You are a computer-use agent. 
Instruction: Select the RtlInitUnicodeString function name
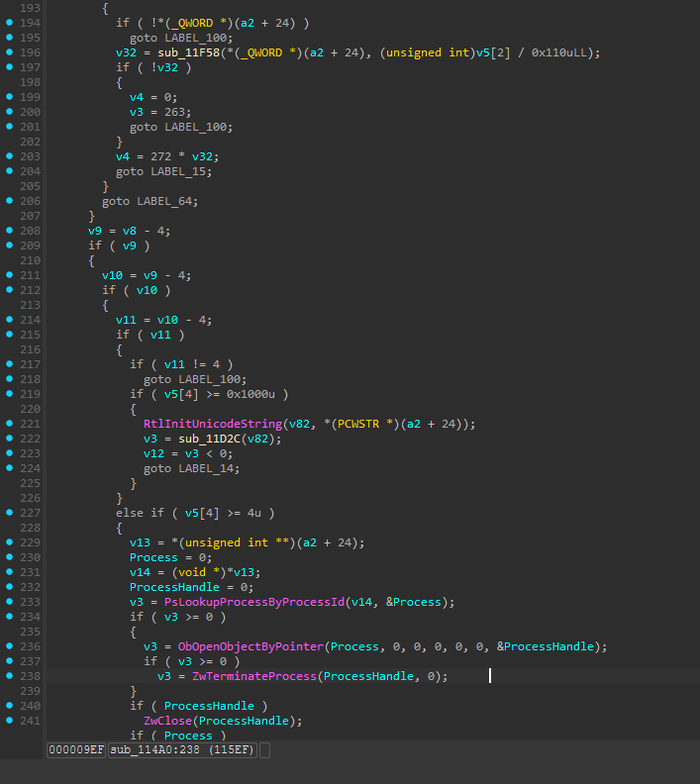click(x=213, y=424)
